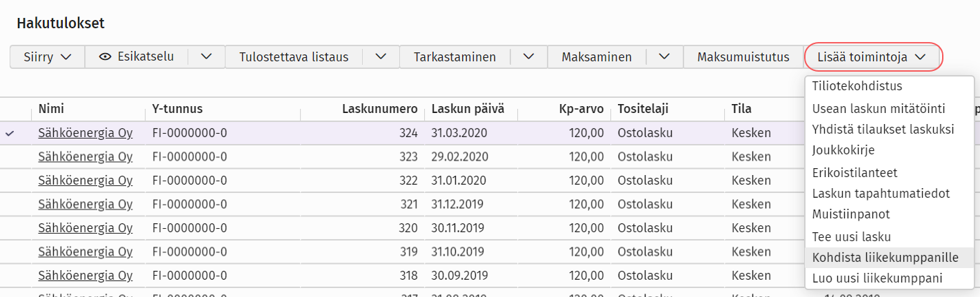The height and width of the screenshot is (297, 980).
Task: Select Muistiinpanot from the menu
Action: click(889, 214)
